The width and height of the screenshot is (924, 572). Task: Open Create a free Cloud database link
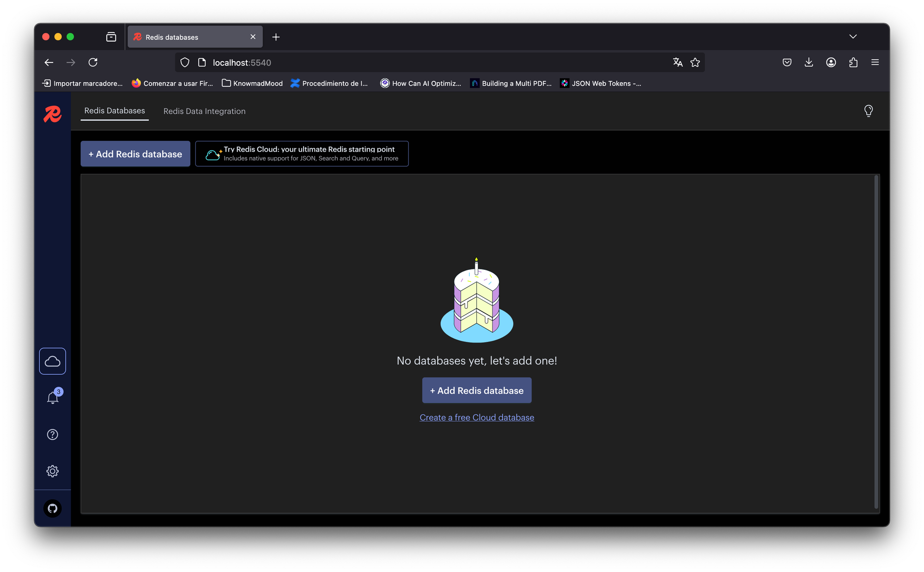(476, 417)
